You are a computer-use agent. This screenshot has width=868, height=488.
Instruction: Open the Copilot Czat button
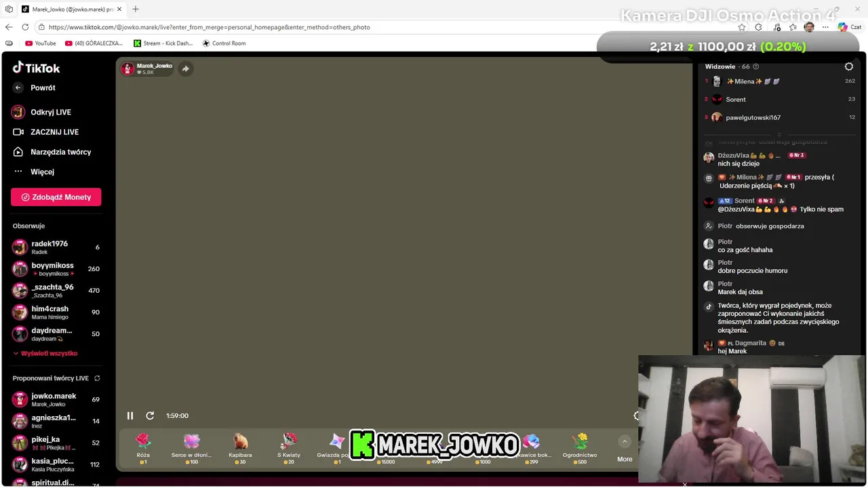tap(849, 27)
